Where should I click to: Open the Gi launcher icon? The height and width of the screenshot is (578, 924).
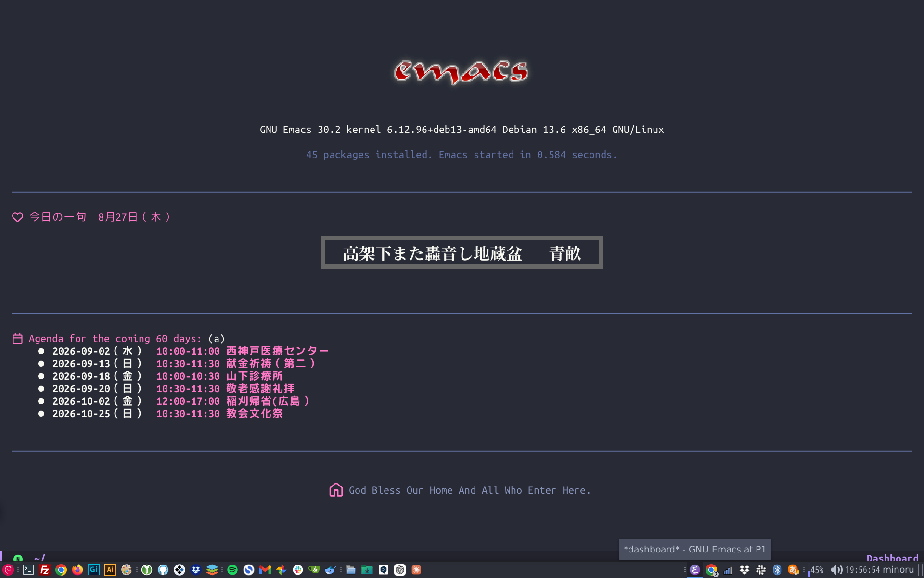(94, 570)
